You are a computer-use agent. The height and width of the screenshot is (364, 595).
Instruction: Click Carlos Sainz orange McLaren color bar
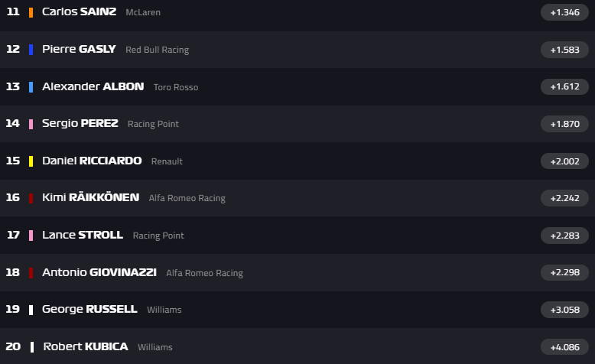click(31, 13)
